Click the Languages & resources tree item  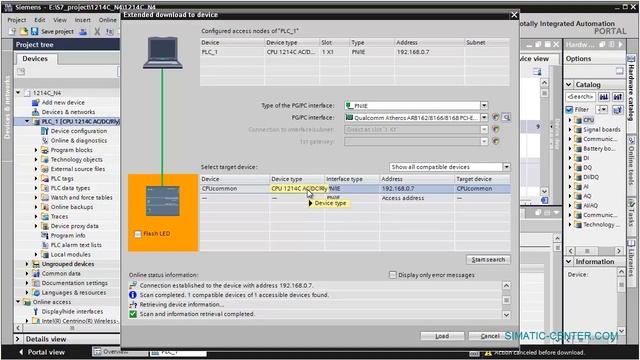click(x=73, y=293)
